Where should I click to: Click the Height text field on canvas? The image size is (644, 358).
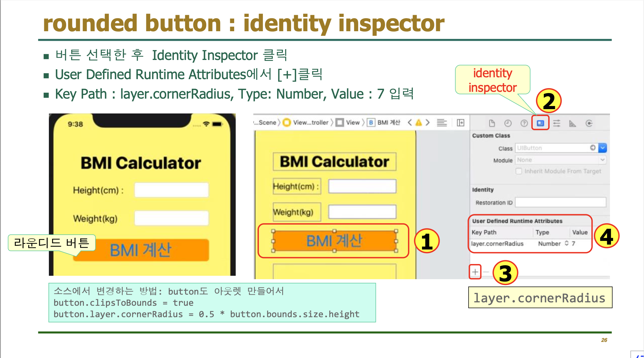[x=362, y=186]
